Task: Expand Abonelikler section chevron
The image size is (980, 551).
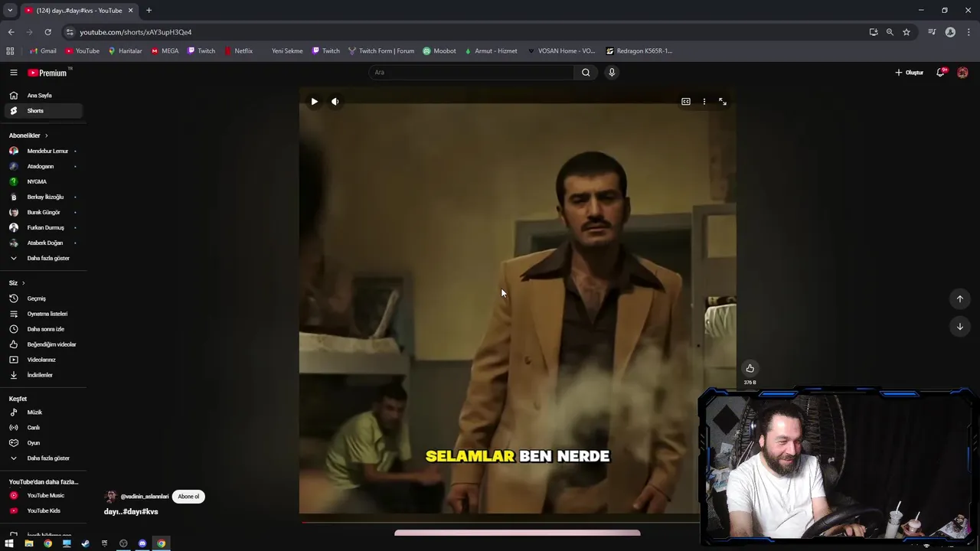Action: click(46, 135)
